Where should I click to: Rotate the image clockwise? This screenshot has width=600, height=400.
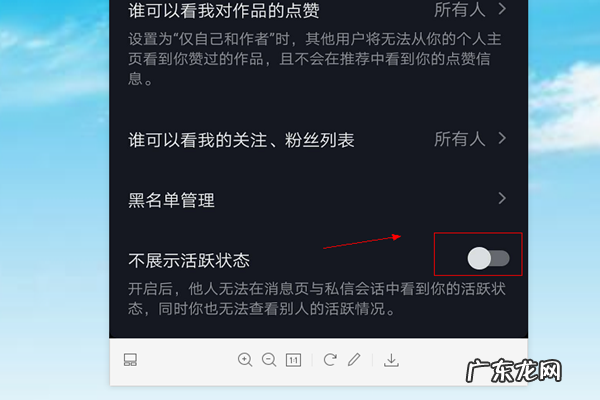(x=330, y=359)
